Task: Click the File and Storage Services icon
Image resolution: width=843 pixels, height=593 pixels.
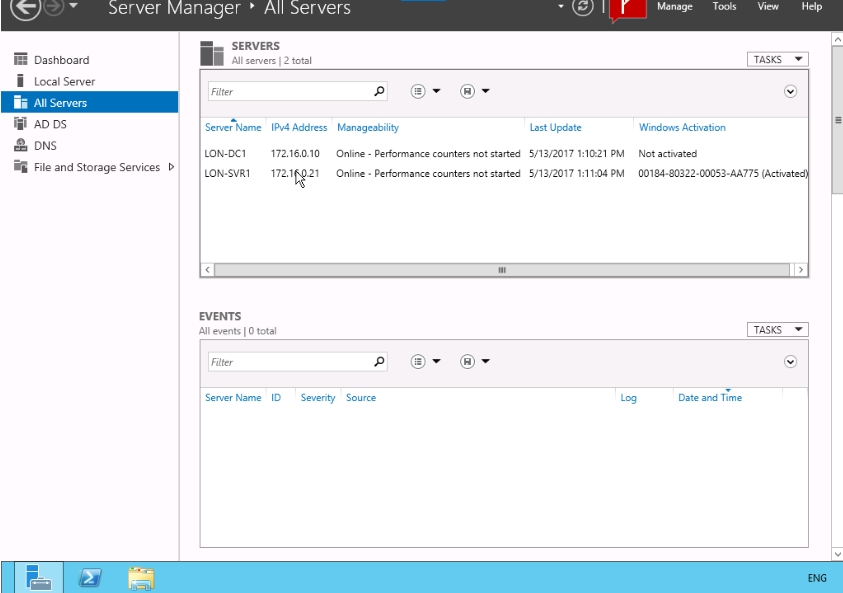Action: click(x=20, y=167)
